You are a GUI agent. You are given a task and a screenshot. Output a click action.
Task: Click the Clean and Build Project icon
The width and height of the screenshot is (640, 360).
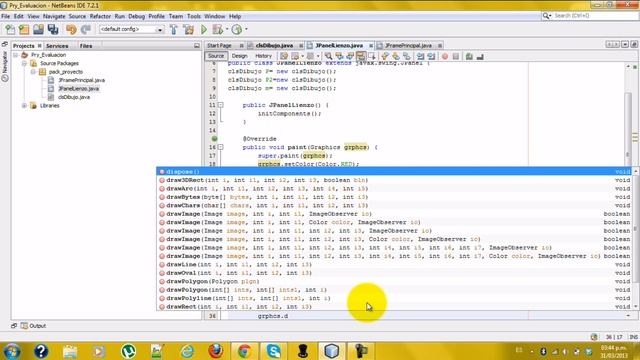(189, 29)
